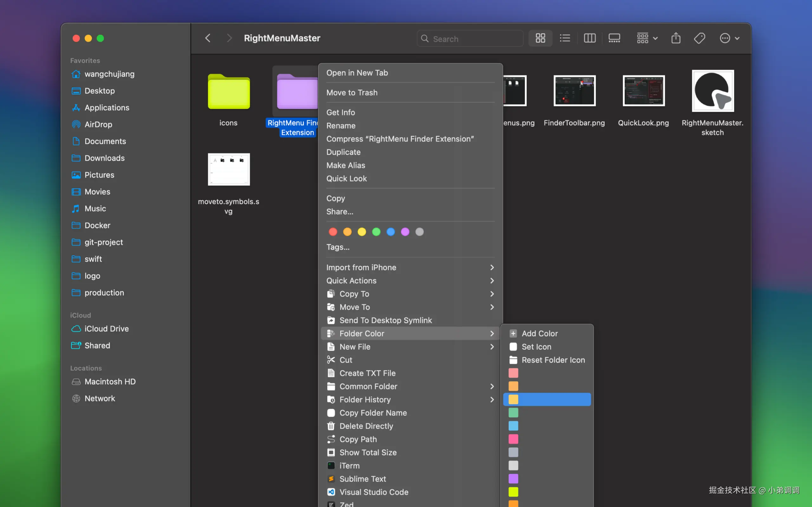Click Reset Folder Icon option
Image resolution: width=812 pixels, height=507 pixels.
(553, 360)
